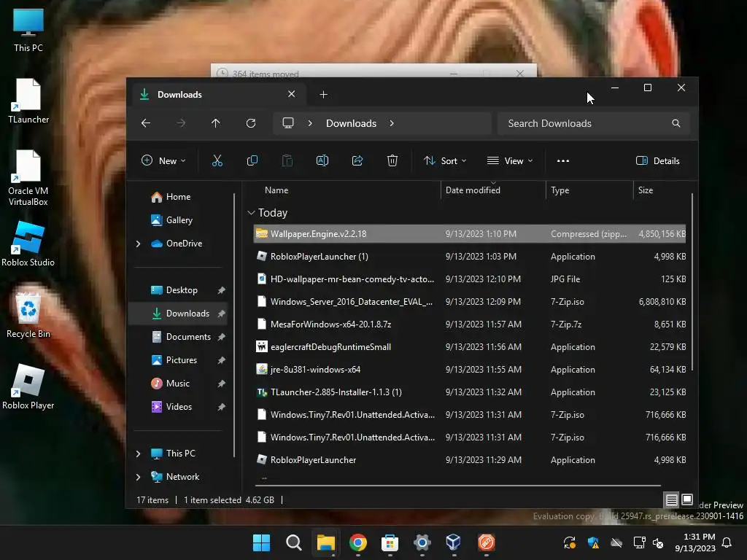
Task: Expand Network tree node
Action: (138, 477)
